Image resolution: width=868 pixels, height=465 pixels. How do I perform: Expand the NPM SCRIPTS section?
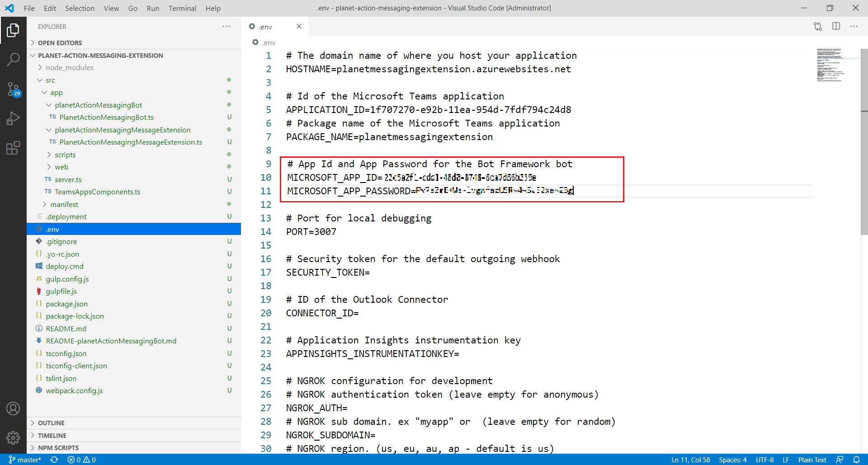[58, 448]
